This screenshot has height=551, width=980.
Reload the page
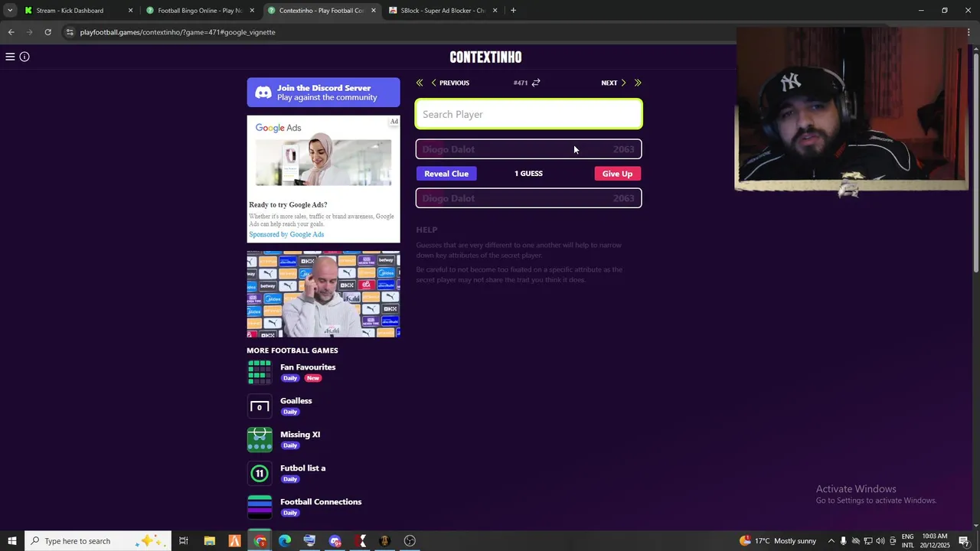[47, 32]
